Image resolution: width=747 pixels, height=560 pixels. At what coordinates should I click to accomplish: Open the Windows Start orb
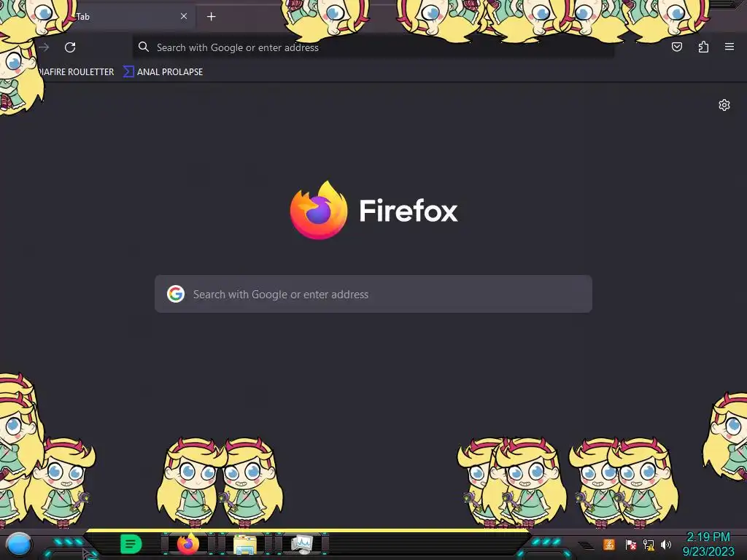pos(18,544)
